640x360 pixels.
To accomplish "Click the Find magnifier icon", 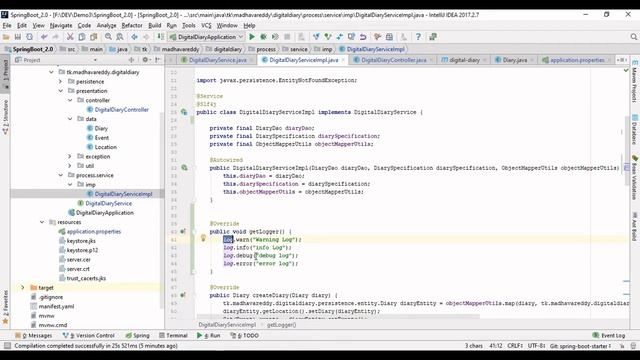I will click(108, 37).
